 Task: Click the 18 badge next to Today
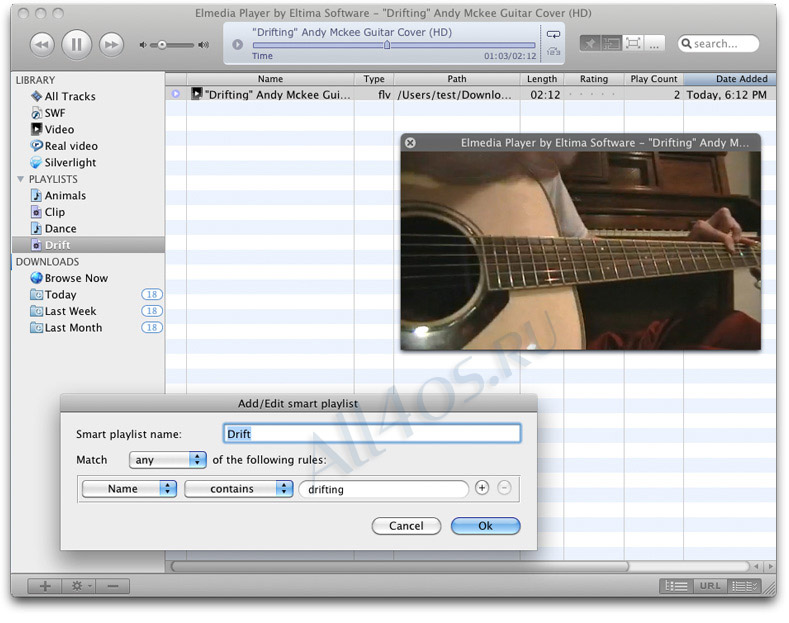(x=152, y=294)
